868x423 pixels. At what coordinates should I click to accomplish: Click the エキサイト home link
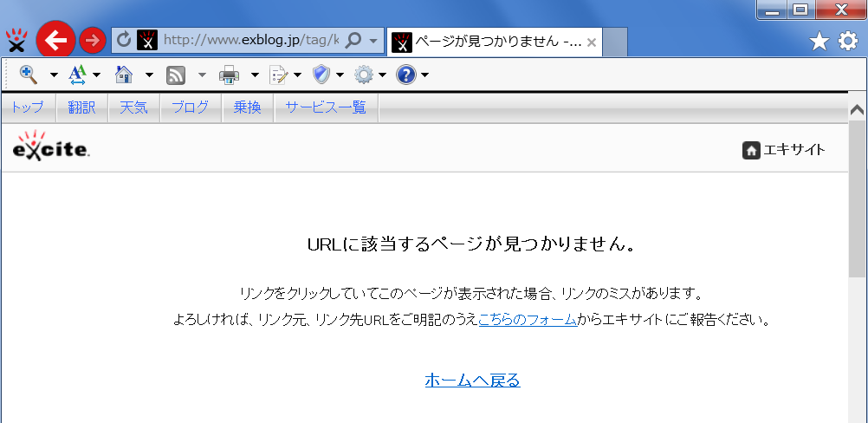pyautogui.click(x=784, y=149)
